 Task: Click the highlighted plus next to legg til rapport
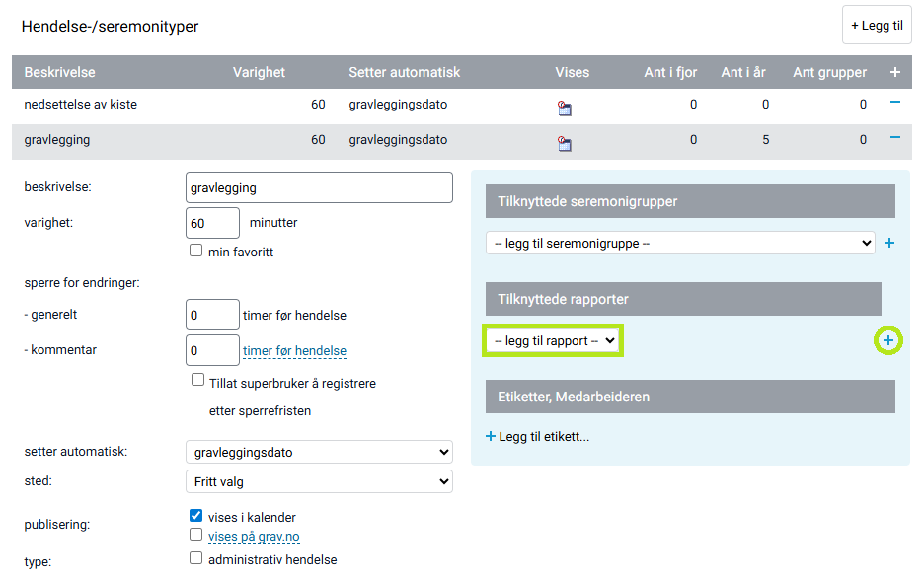pyautogui.click(x=887, y=339)
